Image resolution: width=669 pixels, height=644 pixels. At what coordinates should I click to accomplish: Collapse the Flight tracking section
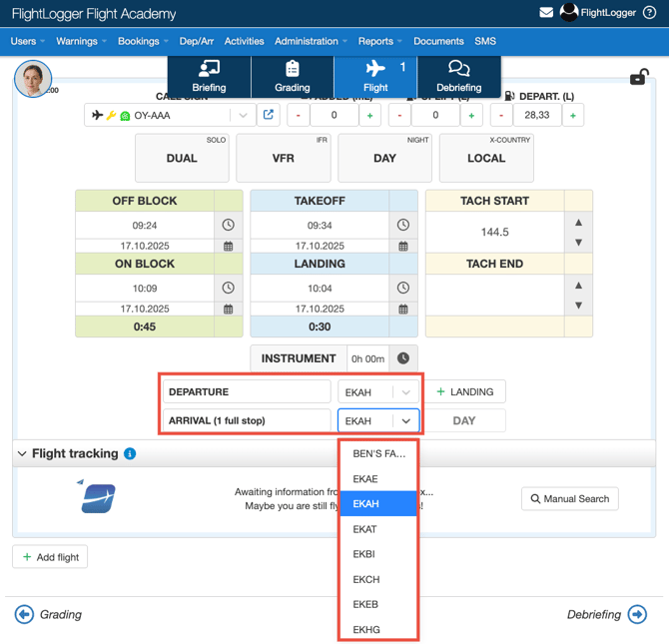[22, 453]
